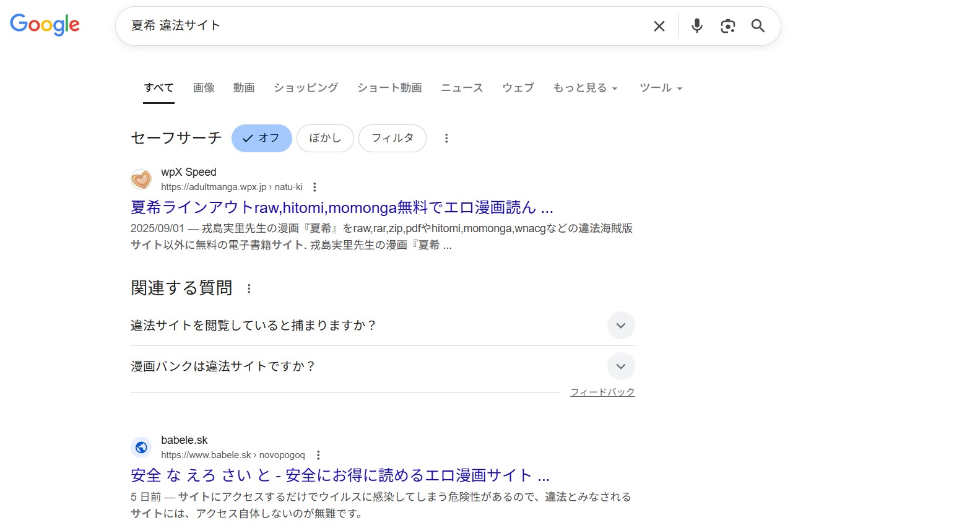Switch to the ショッピング tab

coord(306,88)
